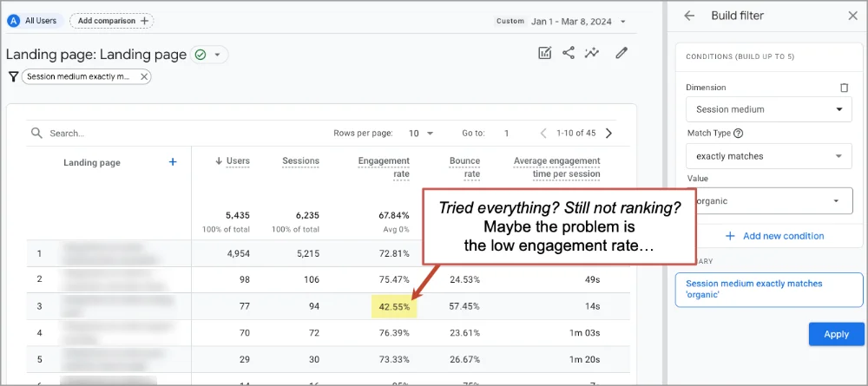Image resolution: width=868 pixels, height=386 pixels.
Task: Click the 57.45% bounce rate cell
Action: click(464, 306)
